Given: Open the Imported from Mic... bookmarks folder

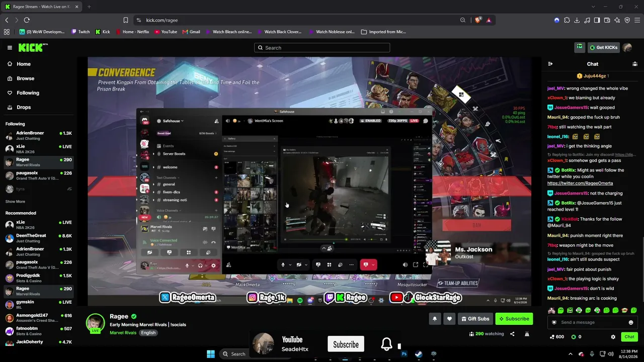Looking at the screenshot, I should (383, 32).
